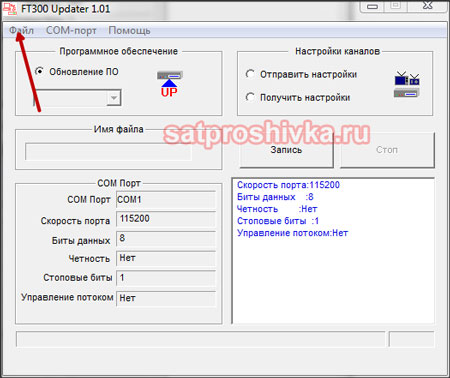The image size is (450, 378).
Task: Open the COM-порт menu
Action: pos(71,30)
